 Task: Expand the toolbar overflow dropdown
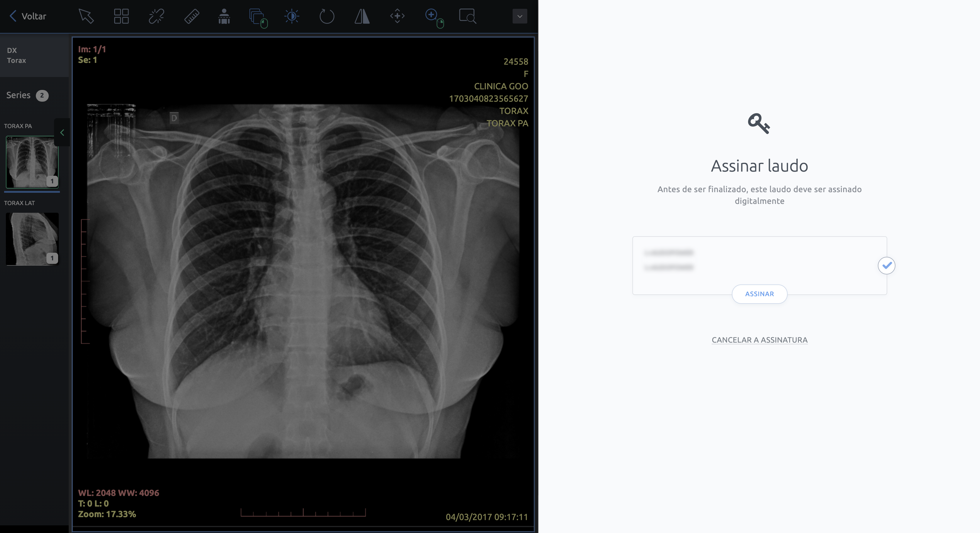point(519,16)
